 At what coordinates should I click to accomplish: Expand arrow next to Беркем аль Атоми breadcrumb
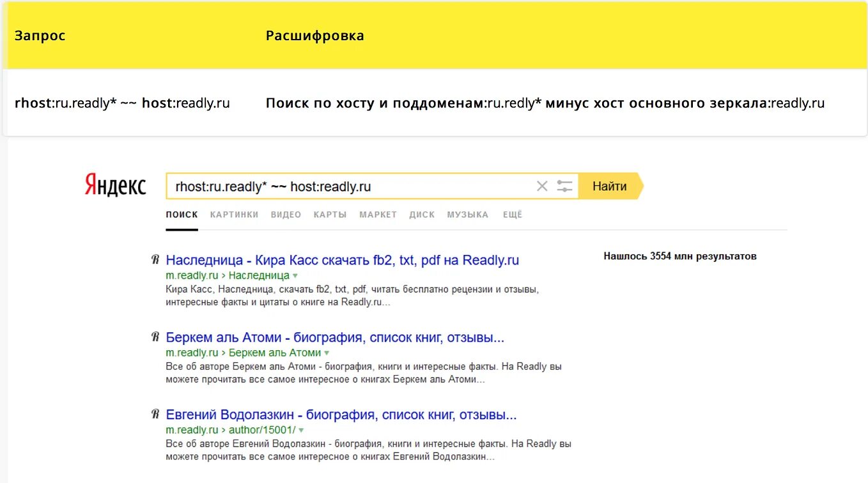327,353
